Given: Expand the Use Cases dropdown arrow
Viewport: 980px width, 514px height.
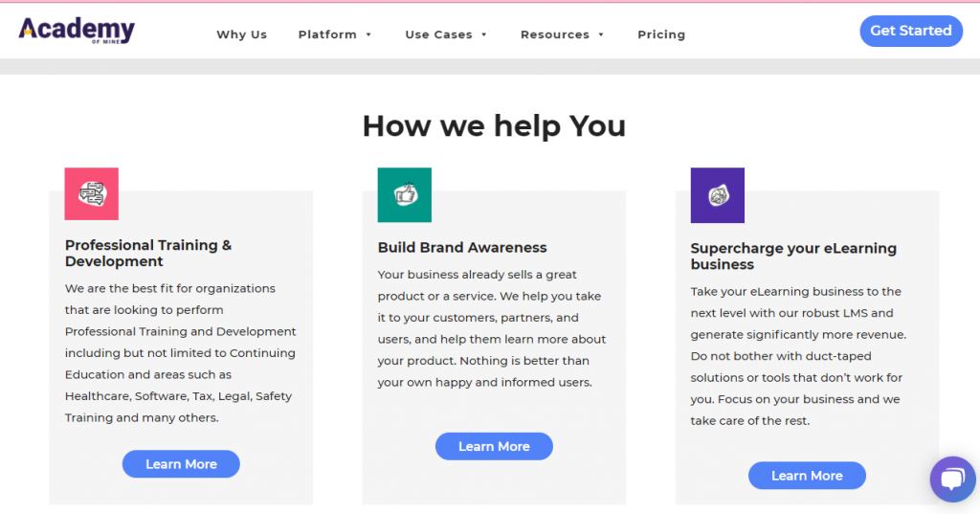Looking at the screenshot, I should click(x=483, y=35).
